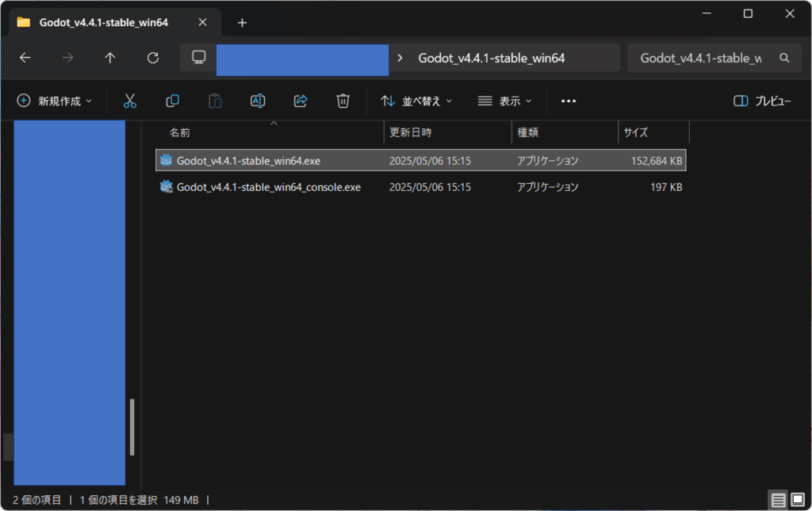This screenshot has width=812, height=511.
Task: Click the Paste clipboard icon
Action: (215, 101)
